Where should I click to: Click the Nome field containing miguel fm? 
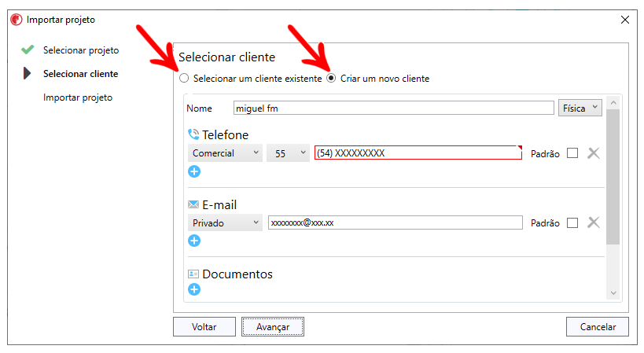pyautogui.click(x=393, y=108)
